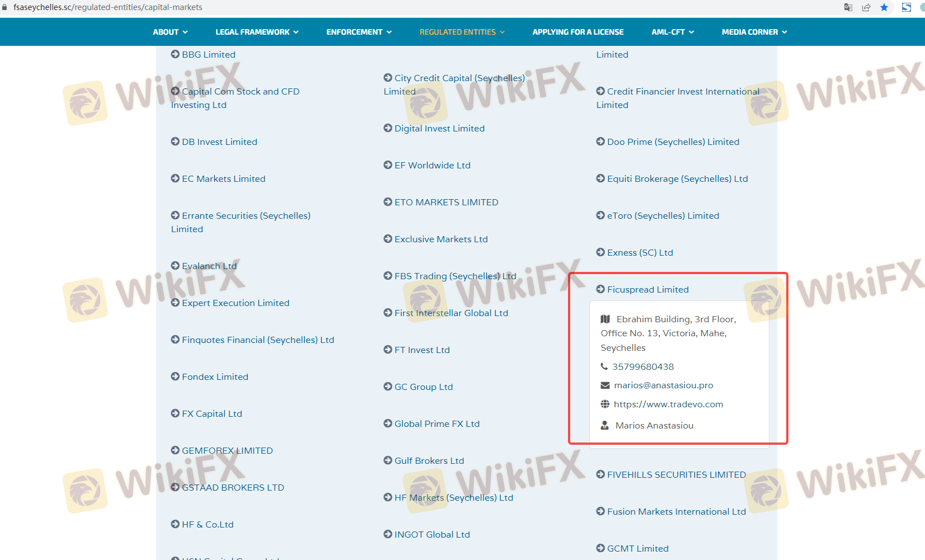
Task: Click the share page icon
Action: click(x=866, y=7)
